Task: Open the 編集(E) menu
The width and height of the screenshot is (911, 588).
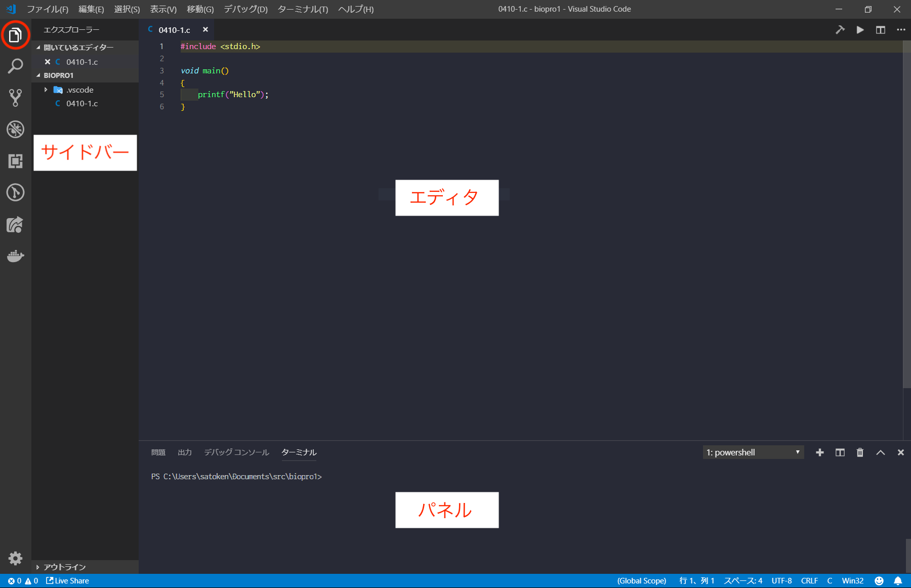Action: 91,9
